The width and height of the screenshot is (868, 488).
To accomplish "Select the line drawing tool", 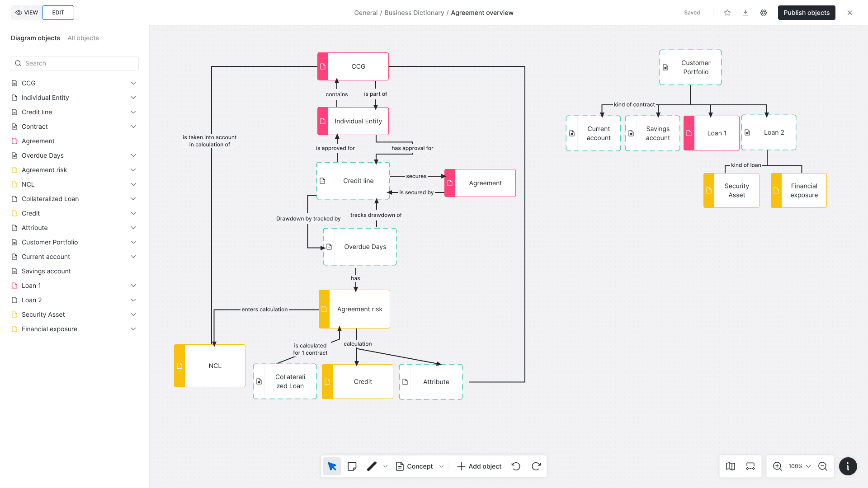I will pyautogui.click(x=372, y=466).
